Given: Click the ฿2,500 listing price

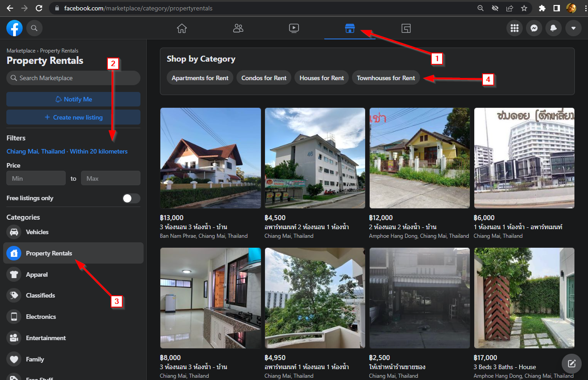Looking at the screenshot, I should pyautogui.click(x=380, y=358).
